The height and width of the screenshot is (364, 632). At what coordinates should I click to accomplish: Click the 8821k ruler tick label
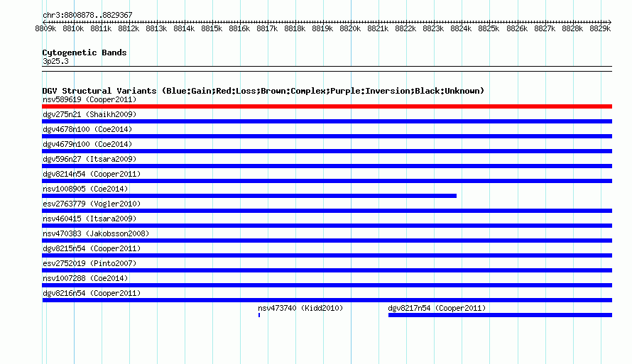378,28
